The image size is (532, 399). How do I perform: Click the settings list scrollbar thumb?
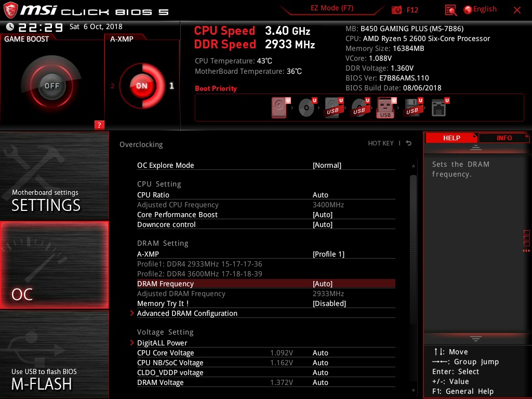point(413,249)
